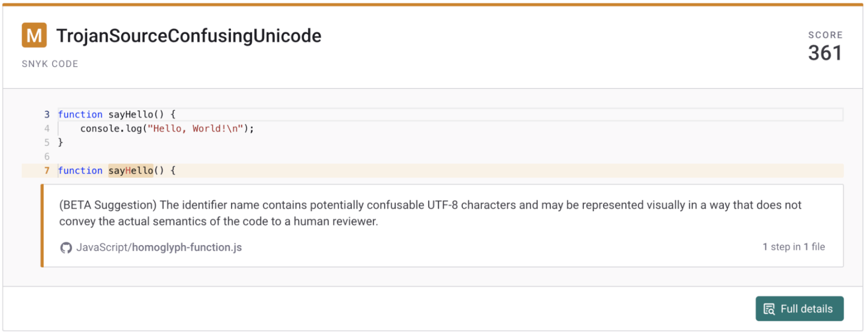Click the orange marker bar beside the suggestion
868x334 pixels.
tap(41, 225)
